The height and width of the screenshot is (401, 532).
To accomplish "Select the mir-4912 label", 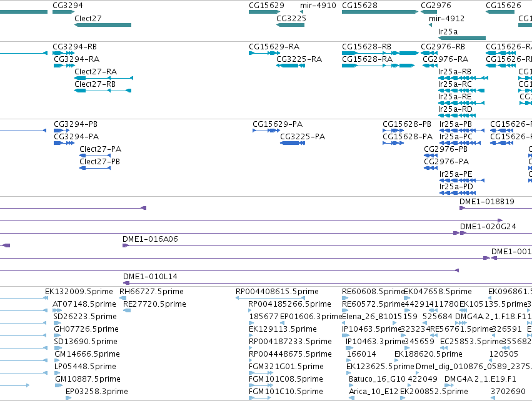I will click(x=446, y=19).
